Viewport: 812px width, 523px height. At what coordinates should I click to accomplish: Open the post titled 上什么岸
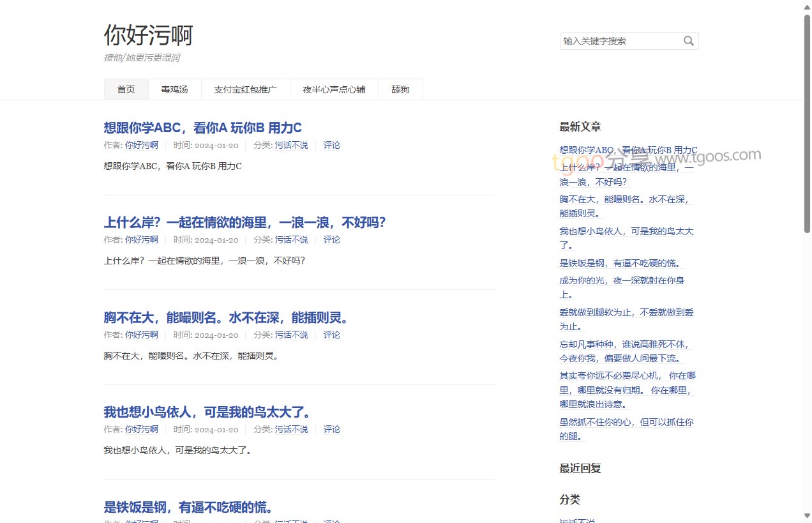244,222
